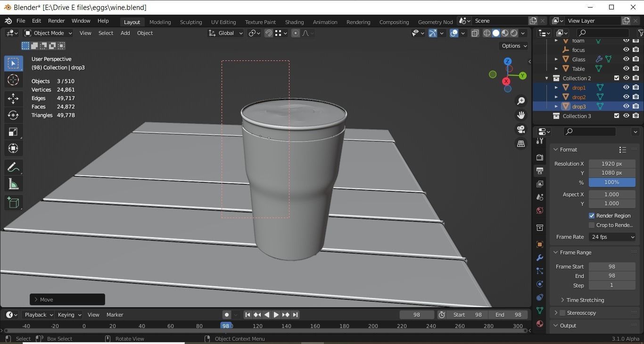Screen dimensions: 644x344
Task: Click the zoom magnifier viewport icon
Action: tap(521, 101)
